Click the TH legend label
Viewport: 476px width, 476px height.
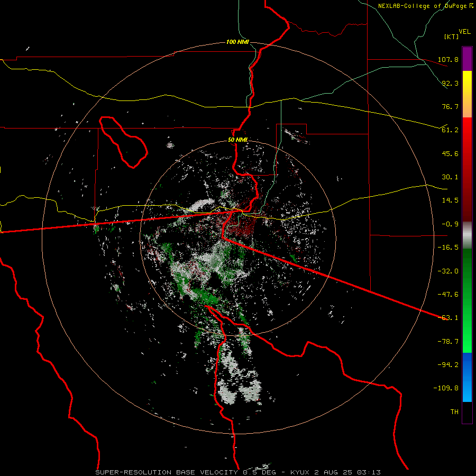[454, 412]
